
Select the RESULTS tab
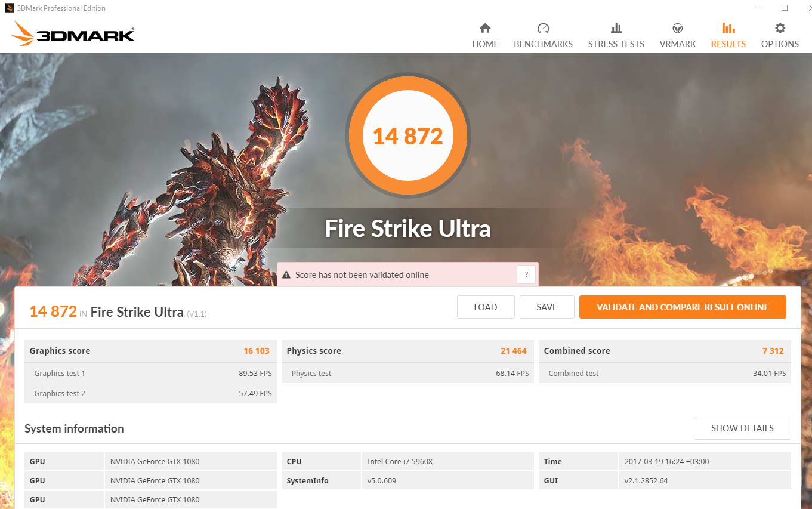click(x=728, y=44)
